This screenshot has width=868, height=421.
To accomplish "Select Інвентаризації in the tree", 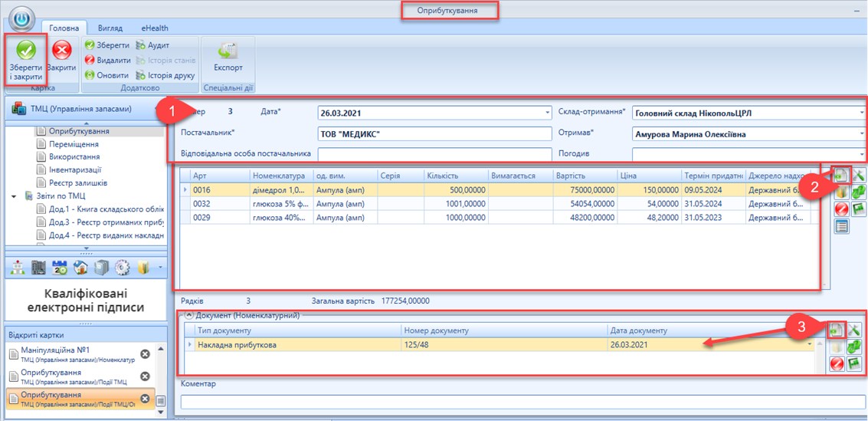I will point(75,169).
